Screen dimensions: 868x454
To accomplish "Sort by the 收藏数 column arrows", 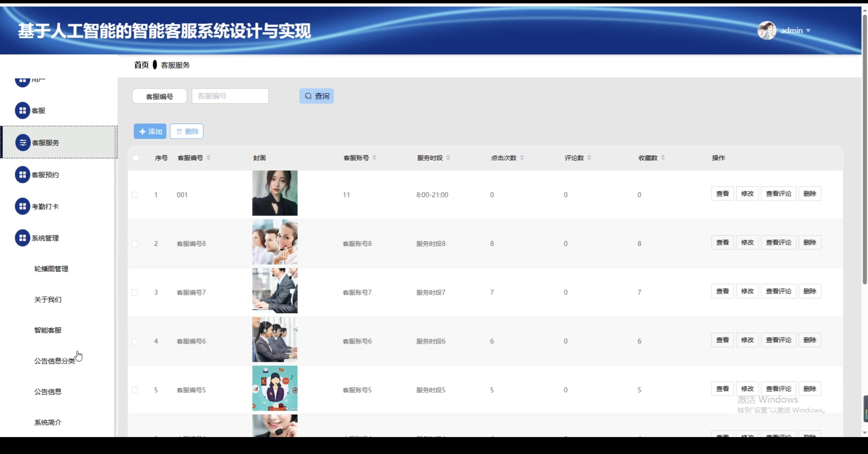I will click(663, 158).
